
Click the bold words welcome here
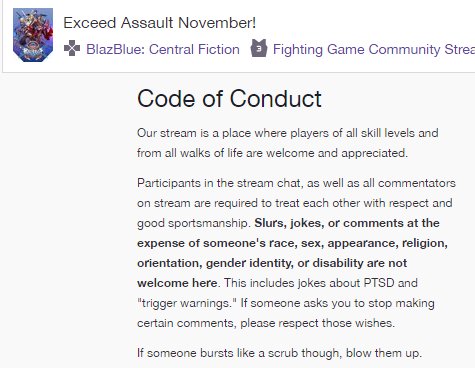[177, 283]
